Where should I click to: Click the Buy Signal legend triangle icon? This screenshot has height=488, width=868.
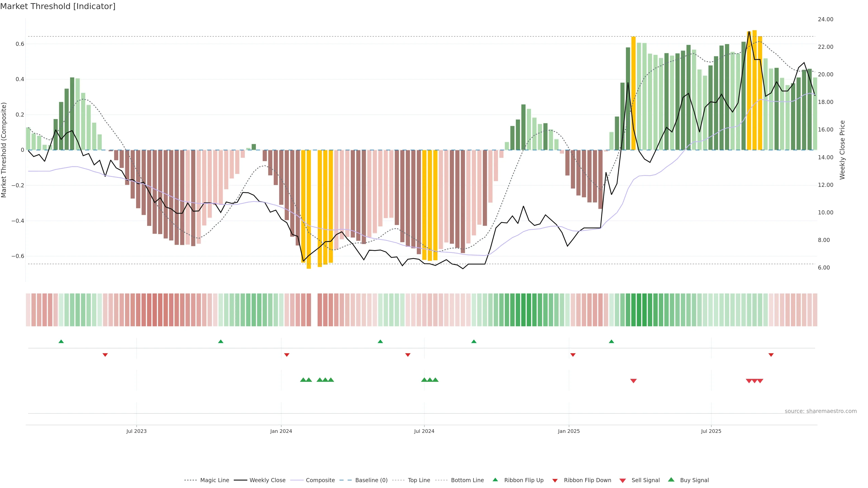671,480
